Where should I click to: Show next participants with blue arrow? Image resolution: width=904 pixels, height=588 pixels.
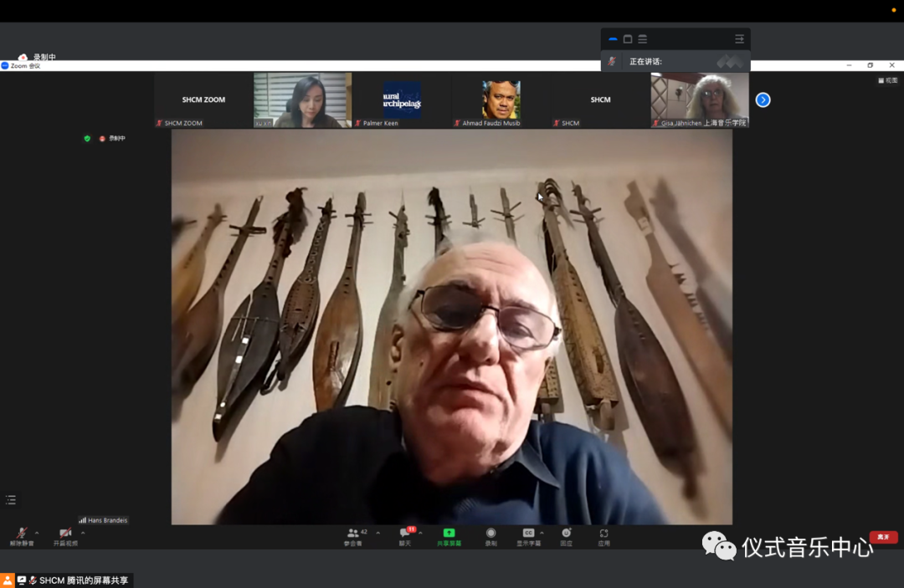[x=763, y=100]
